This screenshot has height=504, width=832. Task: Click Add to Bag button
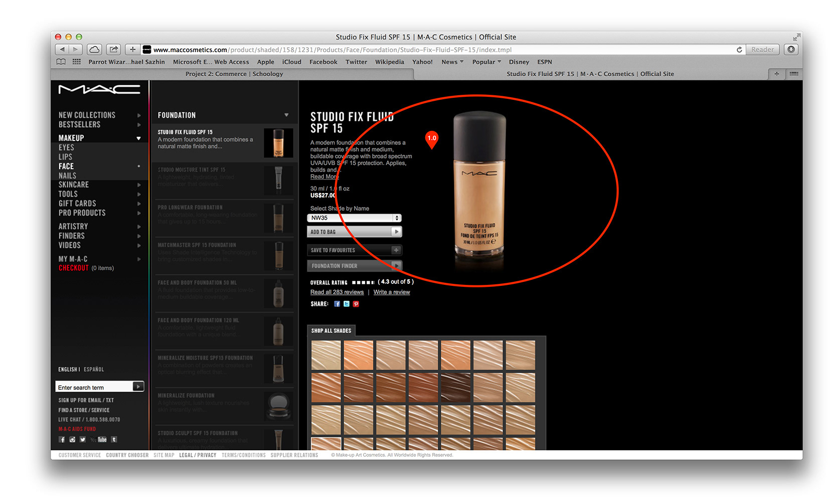tap(354, 232)
